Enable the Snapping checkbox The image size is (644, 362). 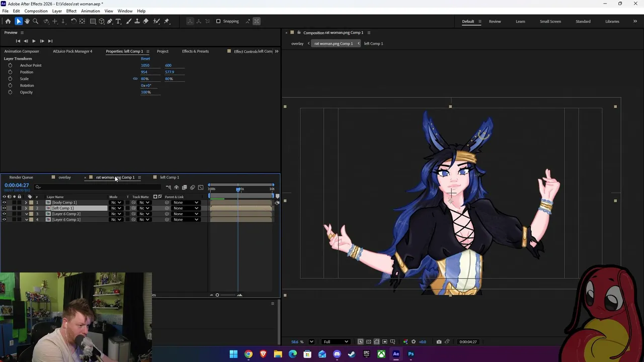[218, 21]
